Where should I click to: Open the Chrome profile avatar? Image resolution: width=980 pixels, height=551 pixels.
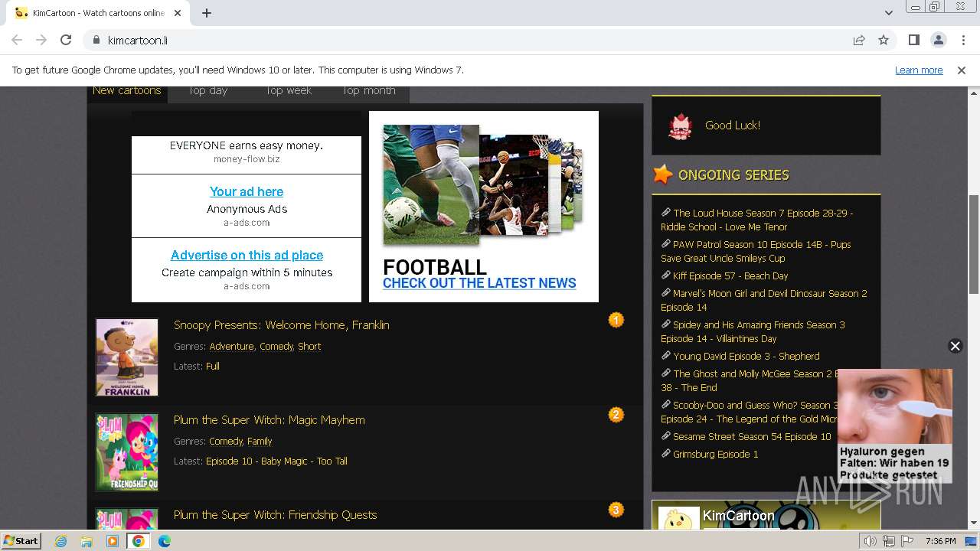tap(938, 40)
